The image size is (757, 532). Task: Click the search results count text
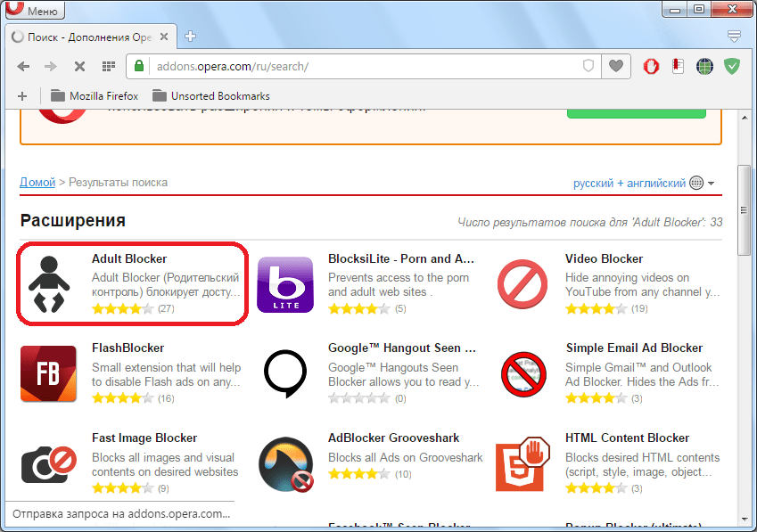[590, 222]
